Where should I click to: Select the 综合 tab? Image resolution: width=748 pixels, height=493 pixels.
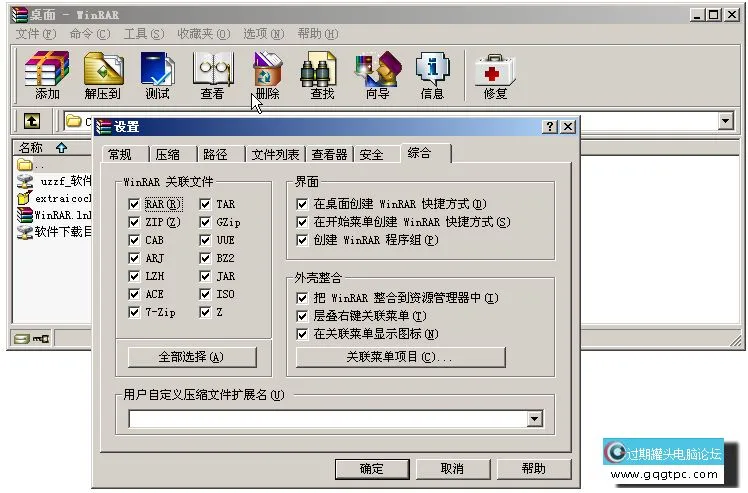pos(425,153)
